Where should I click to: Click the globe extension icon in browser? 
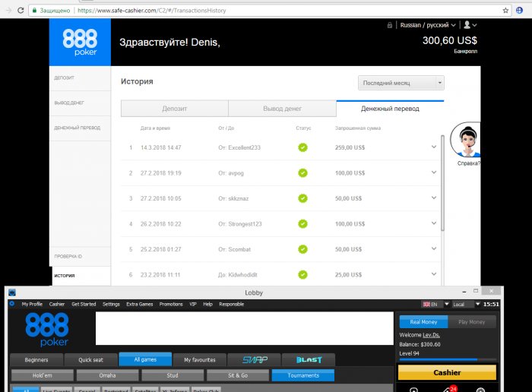click(519, 11)
